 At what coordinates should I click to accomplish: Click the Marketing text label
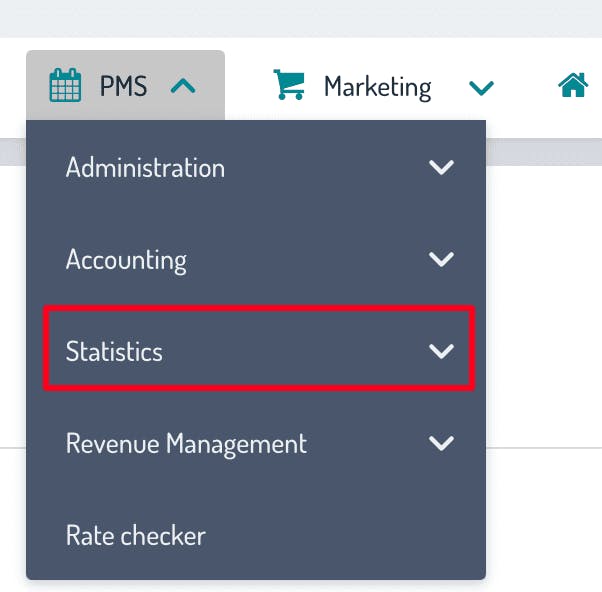click(377, 87)
